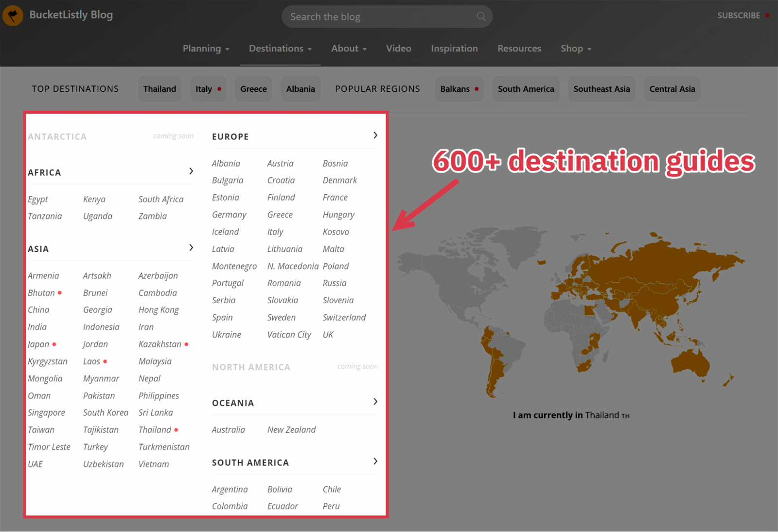778x532 pixels.
Task: Select New Zealand under Oceania
Action: point(291,430)
